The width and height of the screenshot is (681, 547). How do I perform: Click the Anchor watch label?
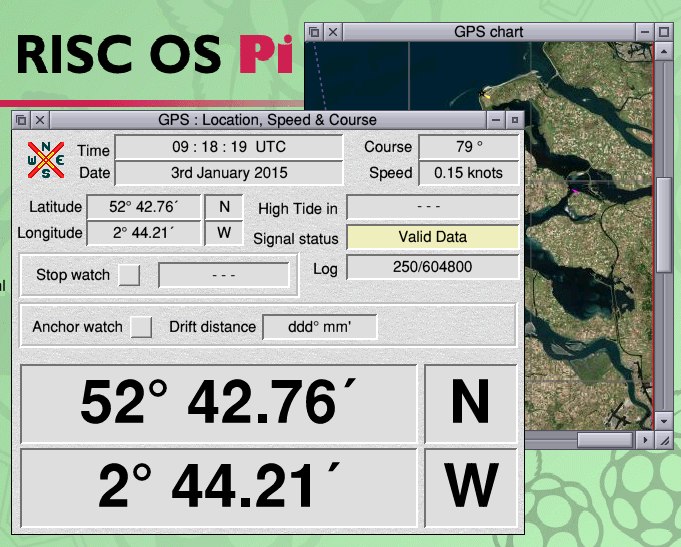click(x=77, y=327)
